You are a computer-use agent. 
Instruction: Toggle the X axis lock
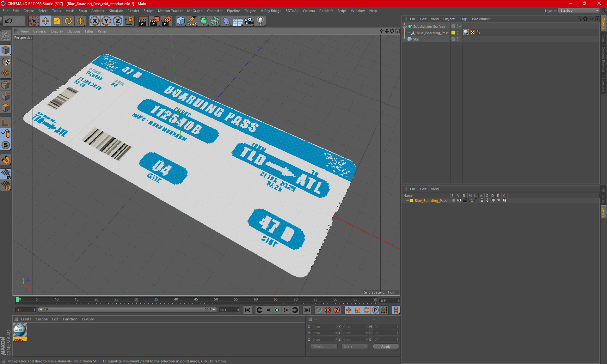tap(95, 21)
